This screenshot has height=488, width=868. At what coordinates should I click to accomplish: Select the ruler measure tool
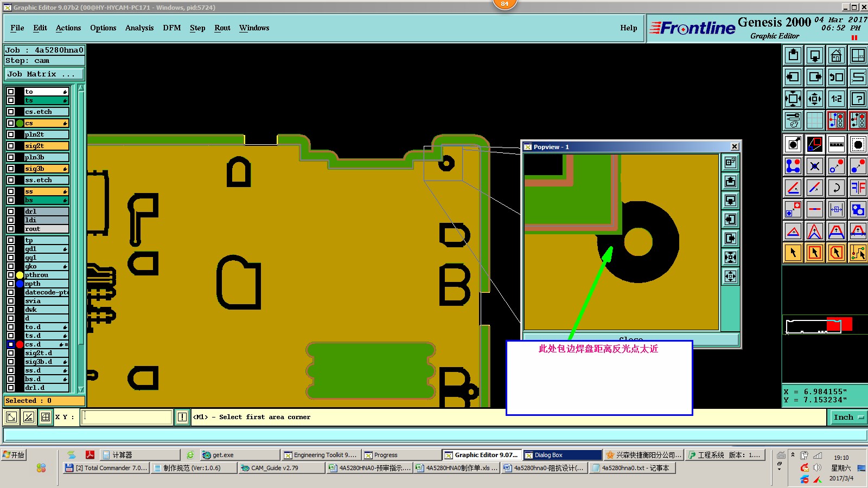pyautogui.click(x=836, y=144)
